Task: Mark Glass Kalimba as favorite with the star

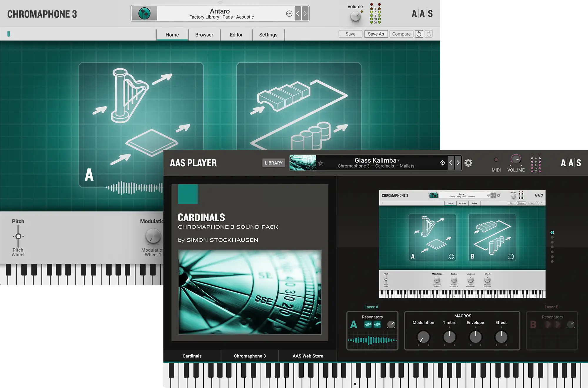Action: pos(321,163)
